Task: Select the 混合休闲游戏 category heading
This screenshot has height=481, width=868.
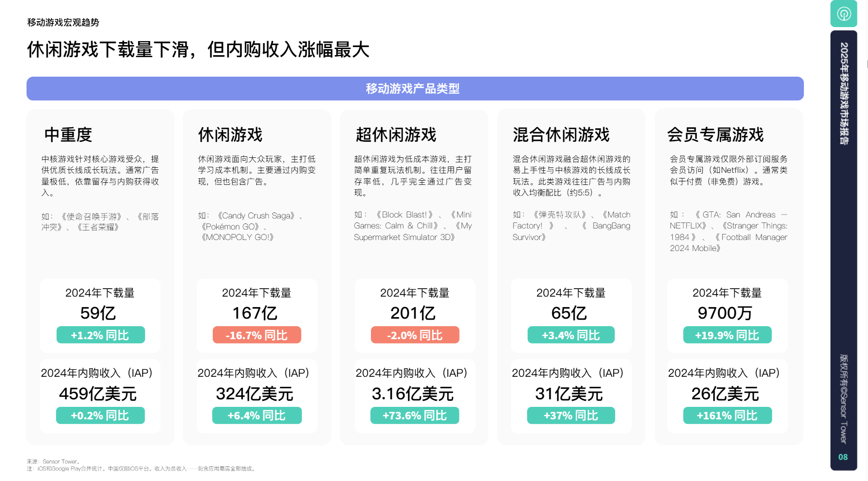Action: 561,135
